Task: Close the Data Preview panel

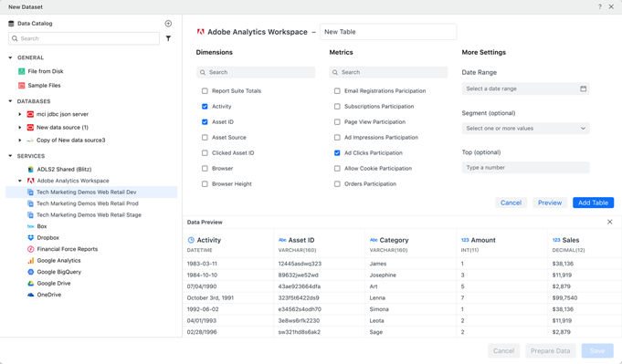Action: pyautogui.click(x=610, y=222)
